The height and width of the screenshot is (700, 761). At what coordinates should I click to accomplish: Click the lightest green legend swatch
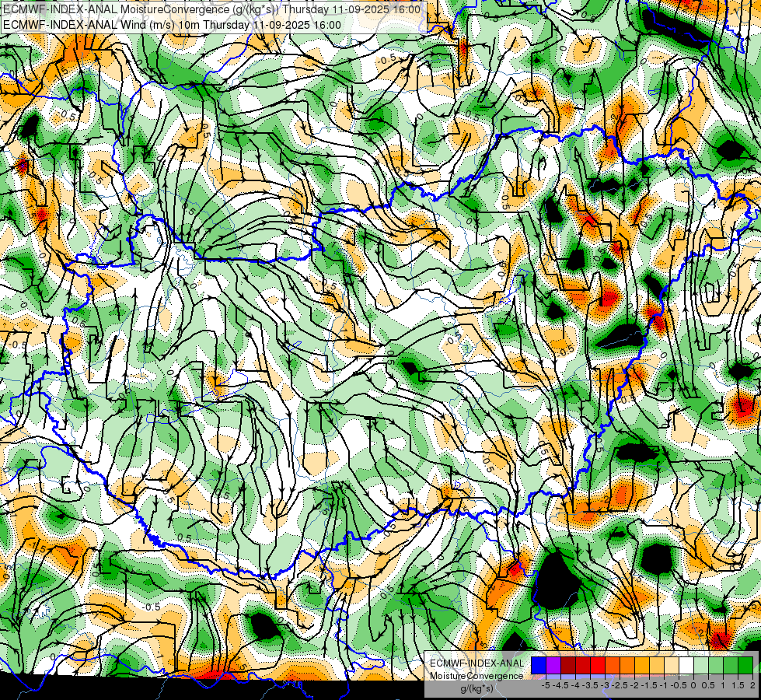(x=701, y=666)
